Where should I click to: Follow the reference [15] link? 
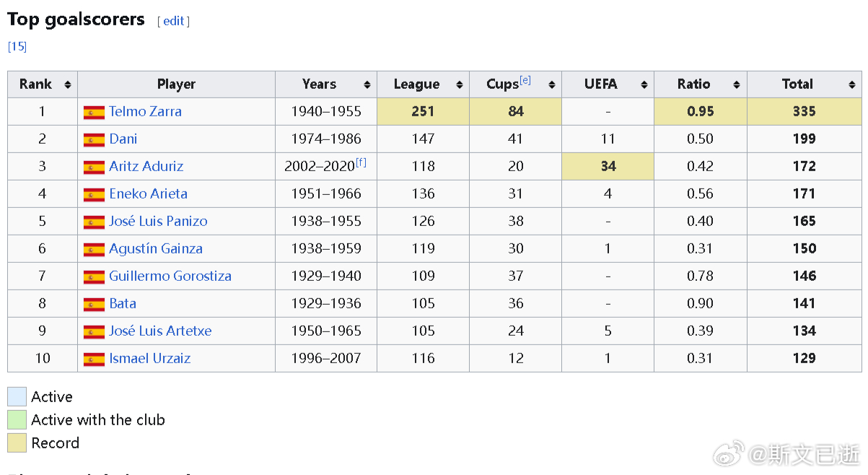click(x=17, y=46)
